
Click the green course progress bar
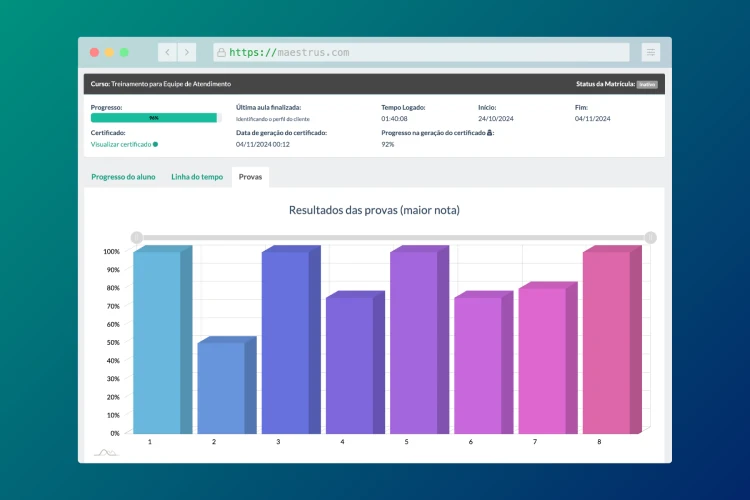pos(153,117)
